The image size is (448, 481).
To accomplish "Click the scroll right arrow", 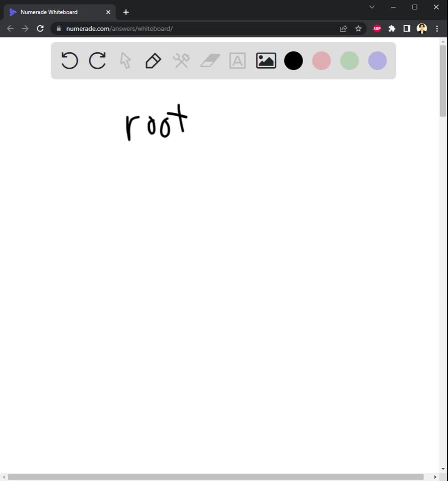I will [x=435, y=477].
